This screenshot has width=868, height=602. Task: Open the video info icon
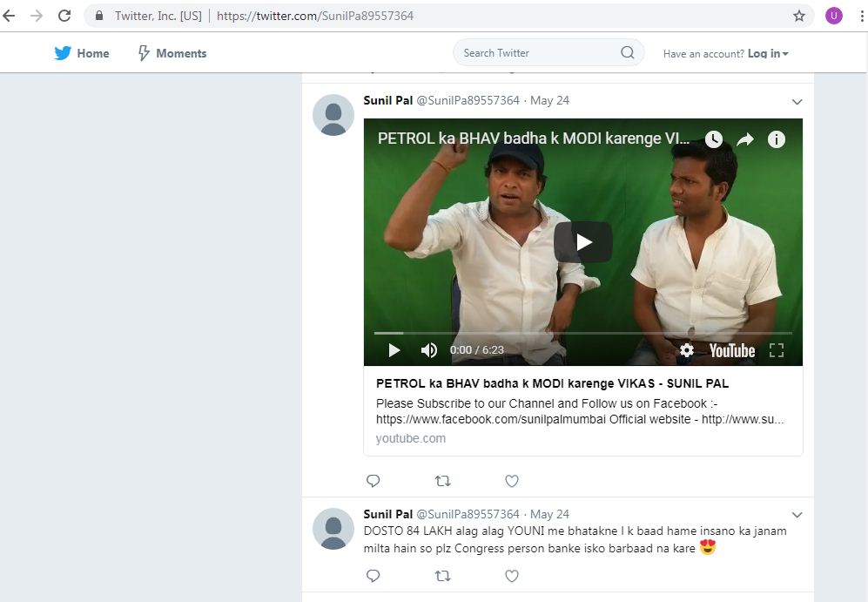(776, 139)
